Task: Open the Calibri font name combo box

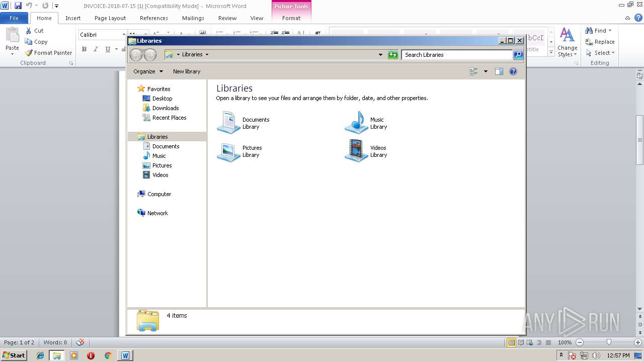Action: tap(103, 35)
